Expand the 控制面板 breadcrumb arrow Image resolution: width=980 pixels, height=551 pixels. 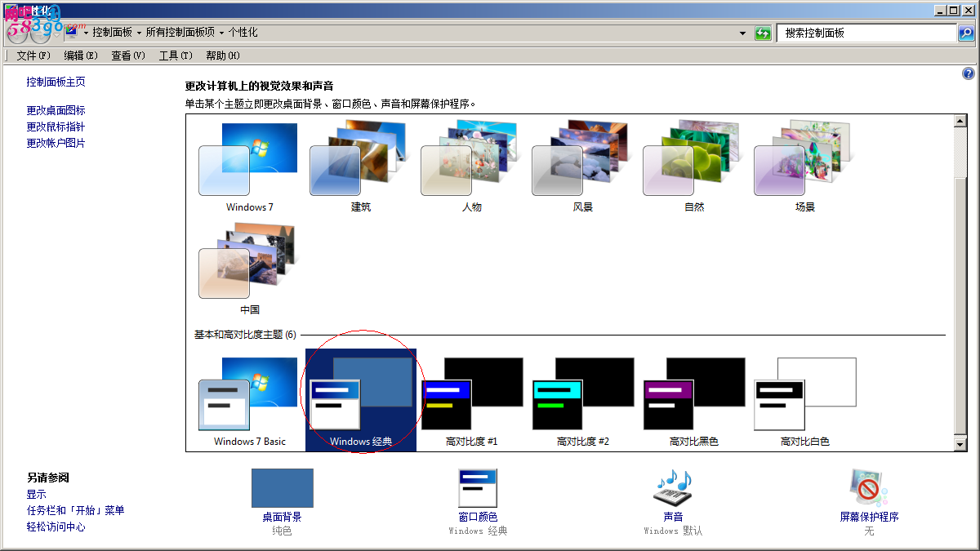140,33
